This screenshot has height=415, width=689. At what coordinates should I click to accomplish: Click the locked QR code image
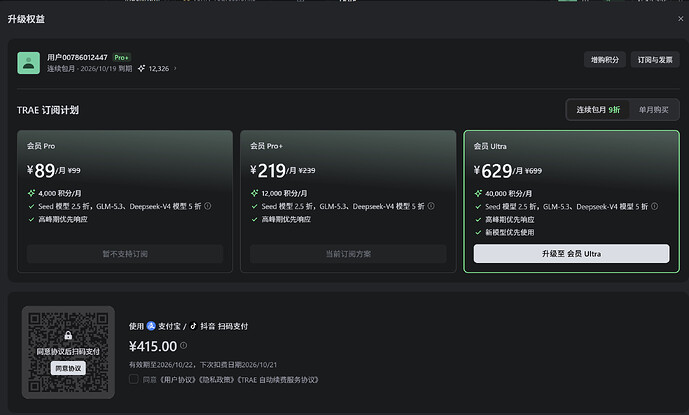[68, 352]
